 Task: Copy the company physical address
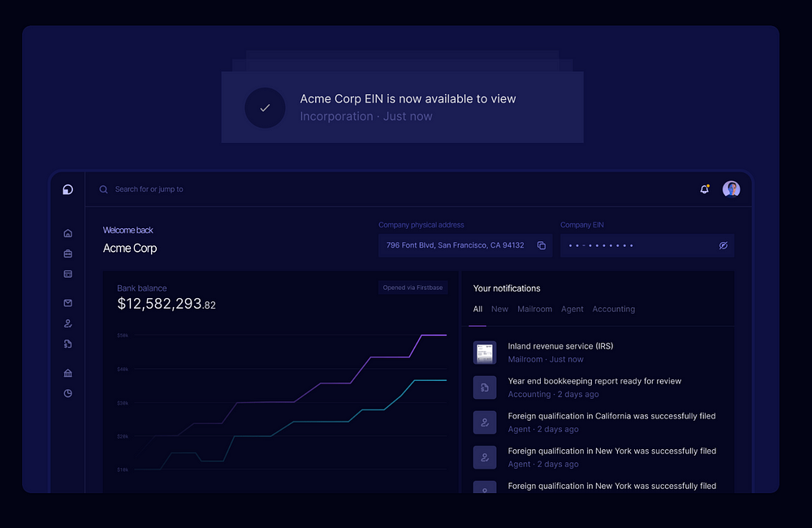click(541, 245)
